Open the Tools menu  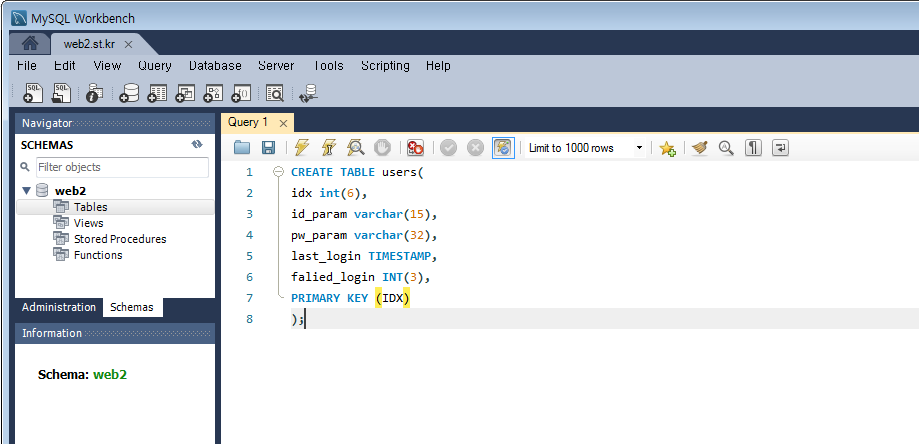(x=328, y=66)
